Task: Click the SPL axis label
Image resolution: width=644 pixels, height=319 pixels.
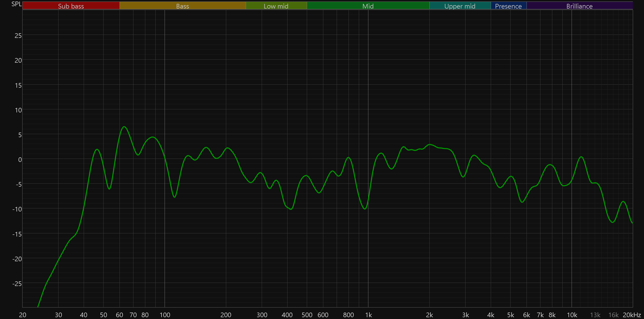Action: [x=16, y=4]
